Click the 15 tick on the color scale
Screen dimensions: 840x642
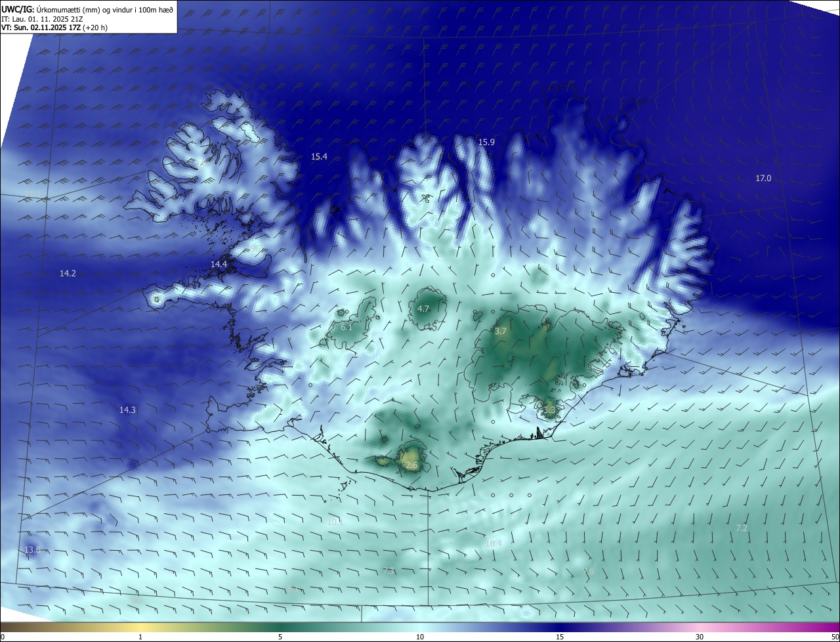(x=560, y=637)
